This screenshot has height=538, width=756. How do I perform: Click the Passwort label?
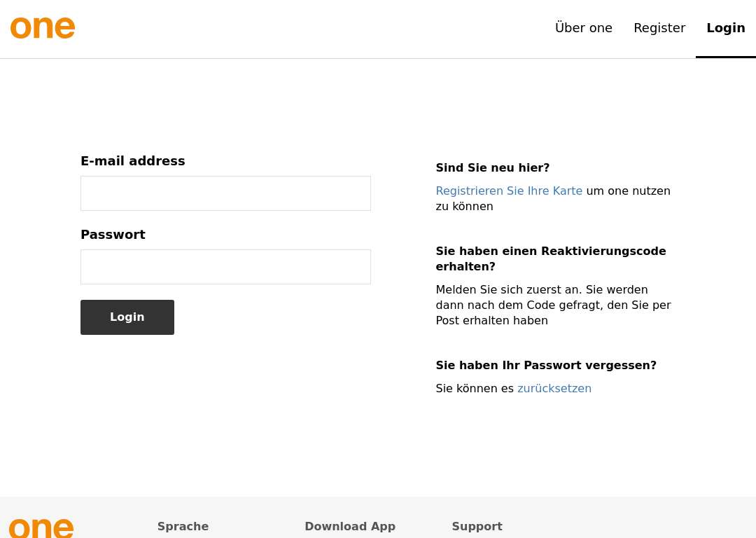coord(113,235)
